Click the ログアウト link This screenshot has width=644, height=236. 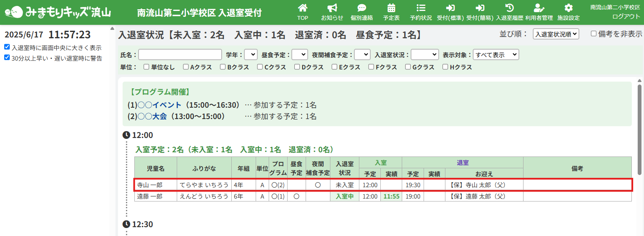pos(626,16)
